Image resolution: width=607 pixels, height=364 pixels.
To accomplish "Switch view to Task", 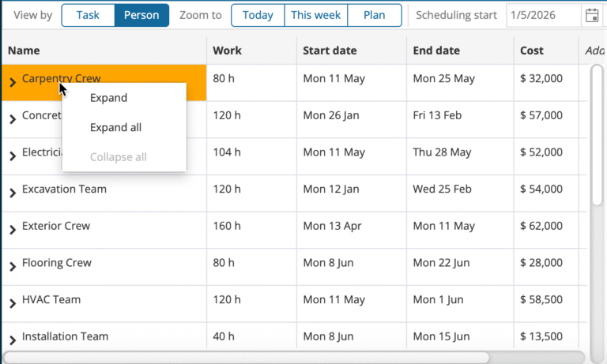I will (88, 15).
